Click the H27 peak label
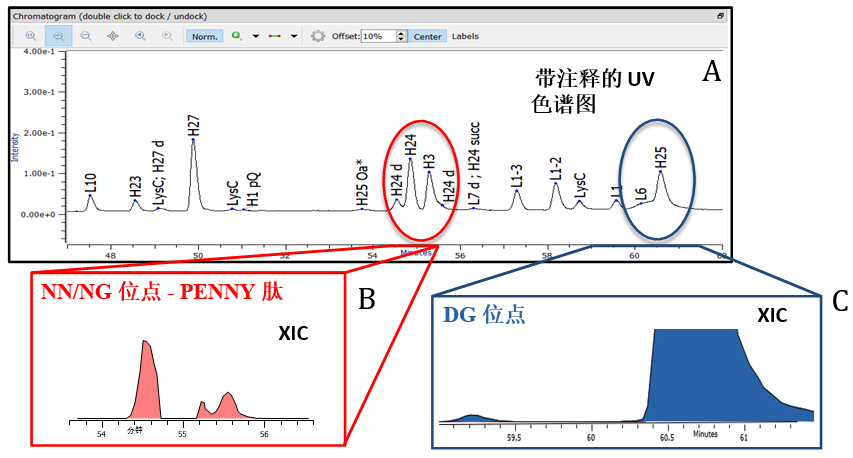 click(193, 125)
